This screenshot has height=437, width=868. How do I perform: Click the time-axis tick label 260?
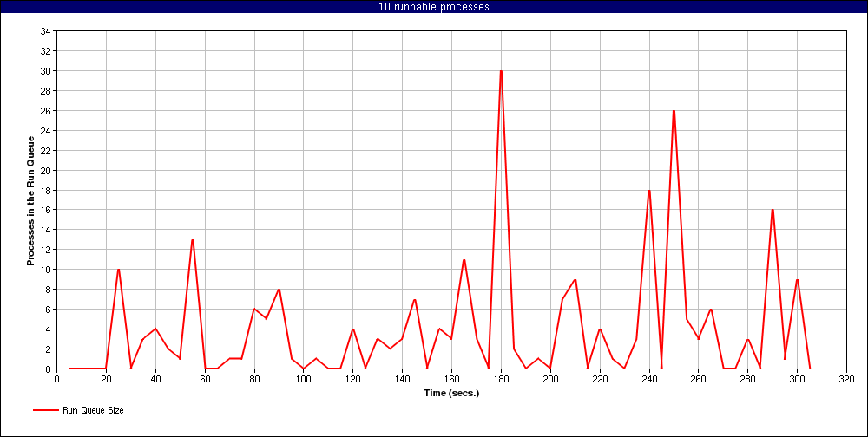(698, 379)
